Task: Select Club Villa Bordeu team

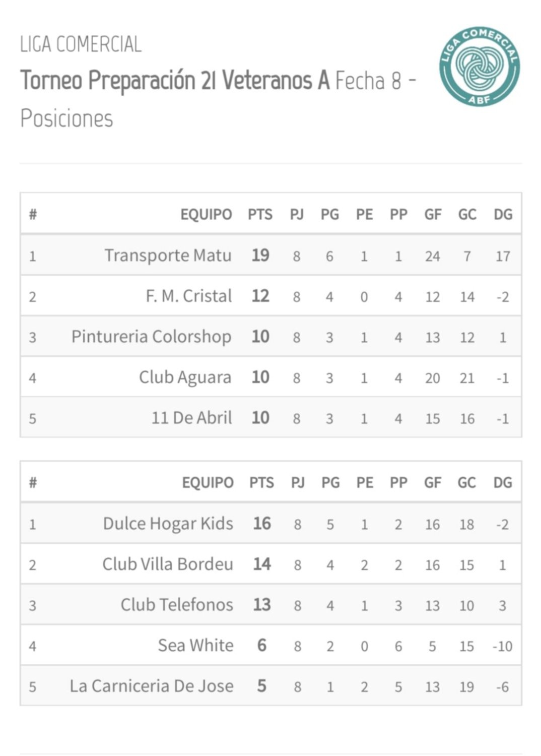Action: click(x=168, y=564)
